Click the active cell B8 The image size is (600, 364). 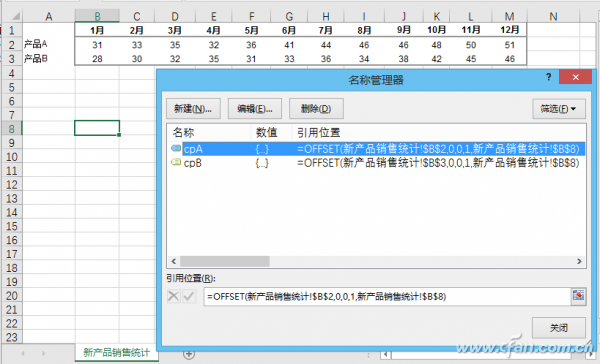(97, 128)
